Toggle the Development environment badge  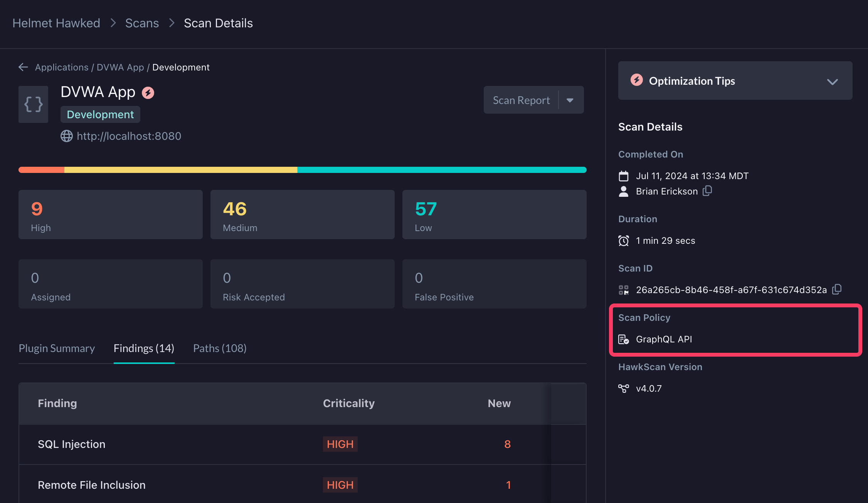(100, 114)
